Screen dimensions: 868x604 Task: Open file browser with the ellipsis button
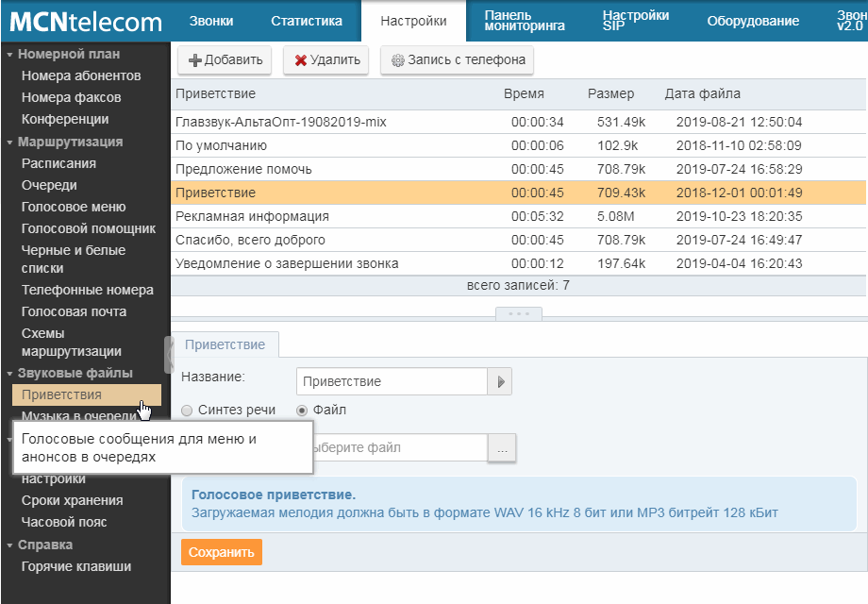(501, 449)
